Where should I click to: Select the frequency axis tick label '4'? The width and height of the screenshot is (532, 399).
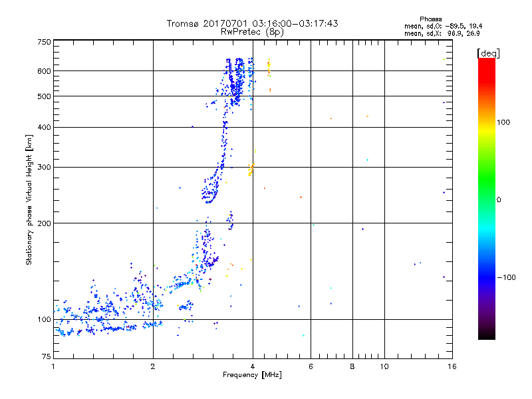click(253, 366)
